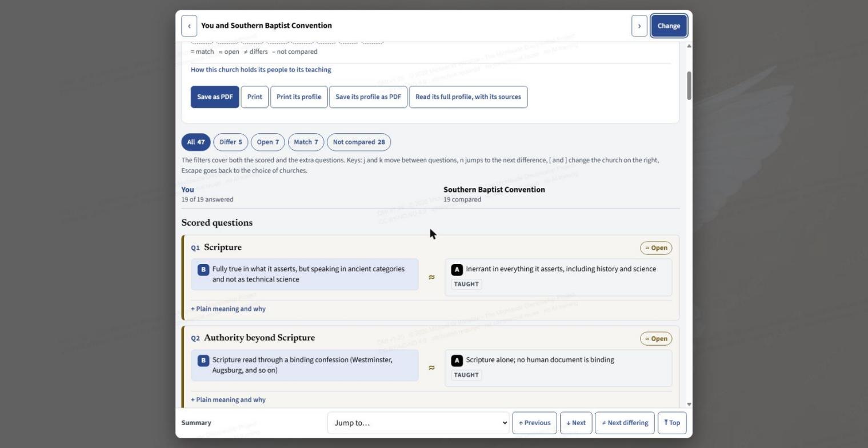The width and height of the screenshot is (868, 448).
Task: Go to Next question
Action: (x=576, y=423)
